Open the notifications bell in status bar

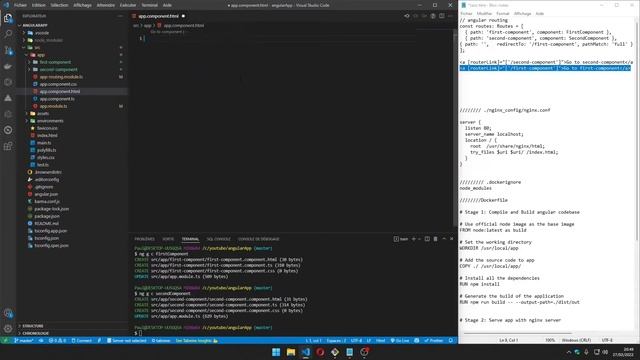click(451, 340)
